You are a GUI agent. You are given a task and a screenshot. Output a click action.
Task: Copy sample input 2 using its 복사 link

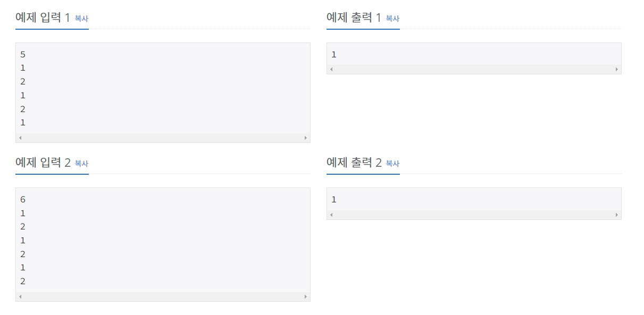(x=82, y=164)
